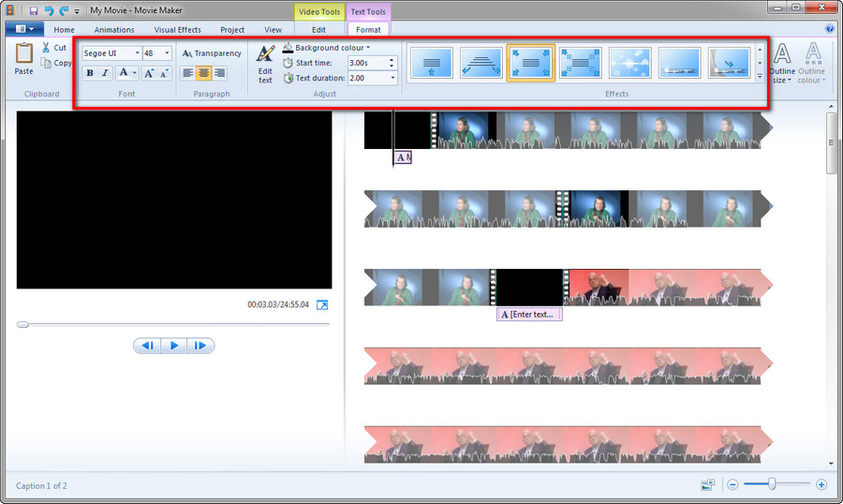Click the Copy icon
843x504 pixels.
coord(46,63)
